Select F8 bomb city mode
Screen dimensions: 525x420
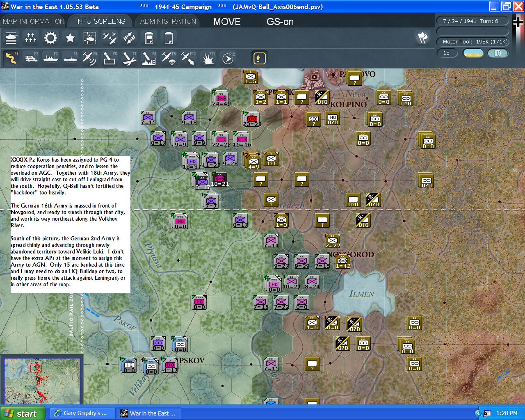149,58
